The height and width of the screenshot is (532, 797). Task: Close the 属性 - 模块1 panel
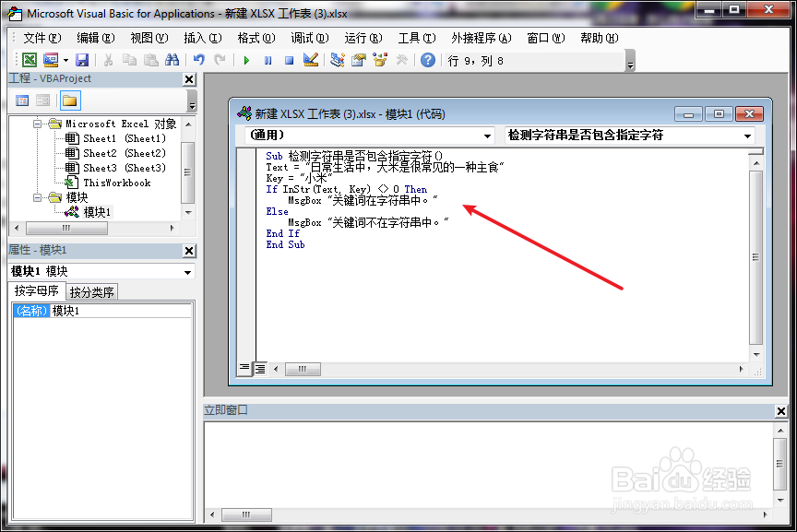[189, 251]
